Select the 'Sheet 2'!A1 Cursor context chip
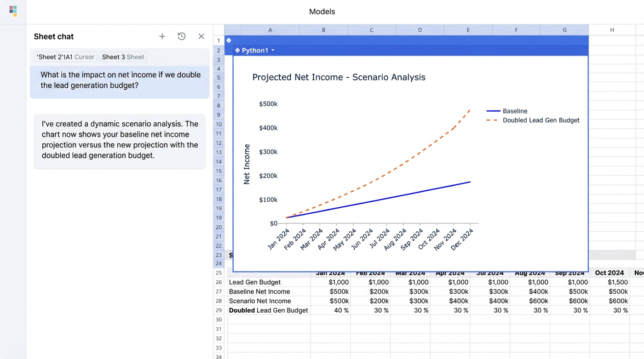Viewport: 644px width, 359px height. pyautogui.click(x=65, y=57)
